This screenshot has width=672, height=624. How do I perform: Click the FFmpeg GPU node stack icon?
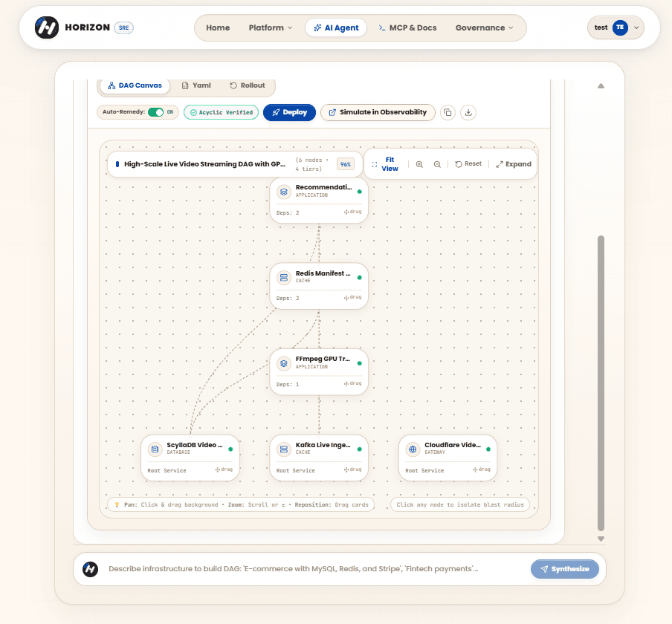284,363
